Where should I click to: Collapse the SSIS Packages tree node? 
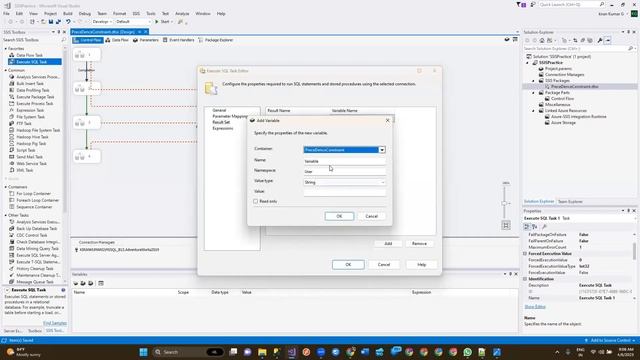pyautogui.click(x=533, y=81)
